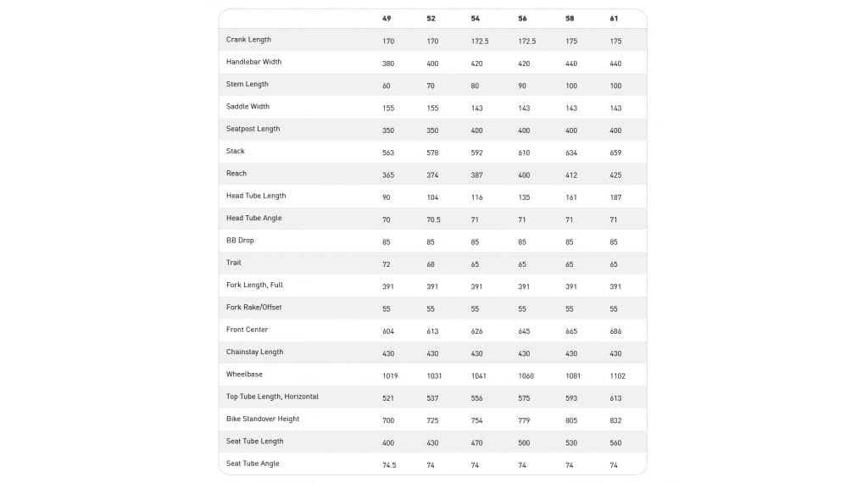Select the size 52 column header
Image resolution: width=868 pixels, height=483 pixels.
click(431, 19)
